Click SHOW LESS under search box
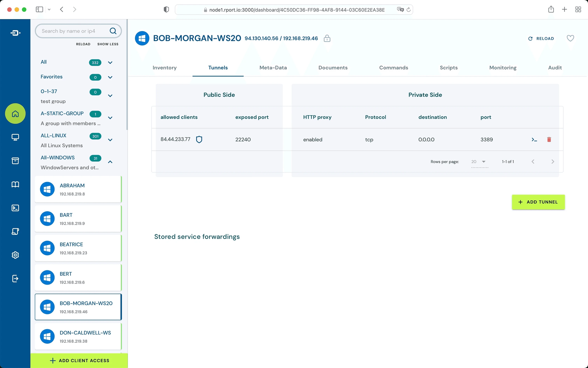The width and height of the screenshot is (588, 368). (x=108, y=44)
